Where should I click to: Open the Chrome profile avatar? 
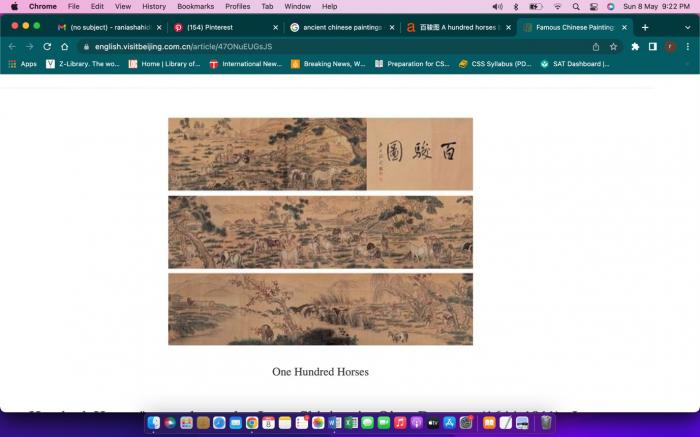(670, 46)
